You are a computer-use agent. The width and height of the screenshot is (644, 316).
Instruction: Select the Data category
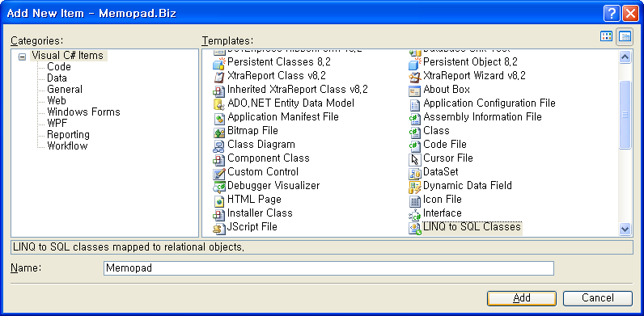(x=57, y=78)
